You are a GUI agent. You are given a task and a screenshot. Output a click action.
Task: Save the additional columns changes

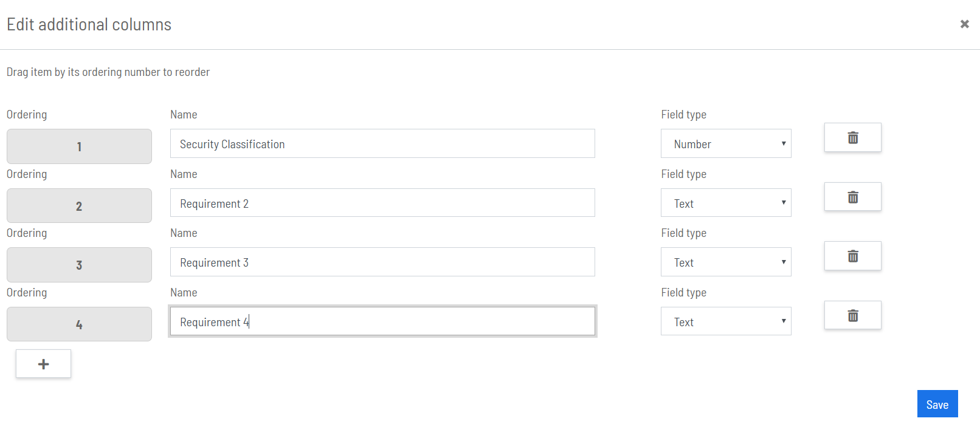937,403
